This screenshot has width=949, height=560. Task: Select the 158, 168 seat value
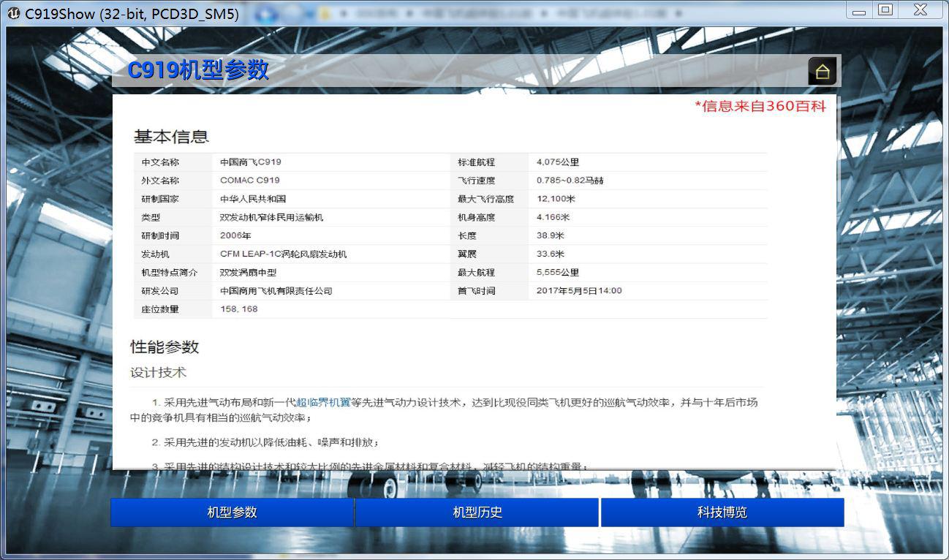pos(239,309)
